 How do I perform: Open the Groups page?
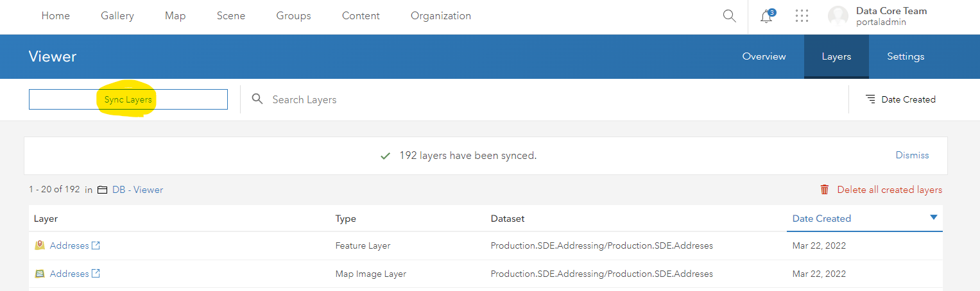point(294,16)
